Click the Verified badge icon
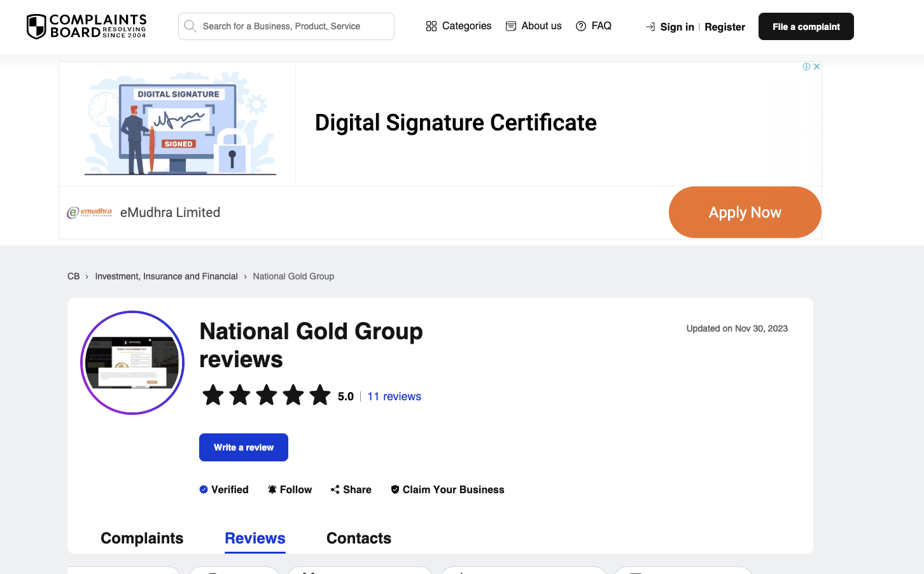Screen dimensions: 924x574 tap(204, 489)
